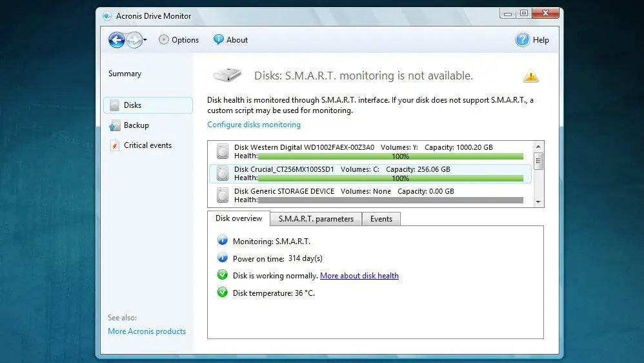The image size is (644, 363).
Task: Click the 314 day(s) power on value
Action: [x=306, y=258]
